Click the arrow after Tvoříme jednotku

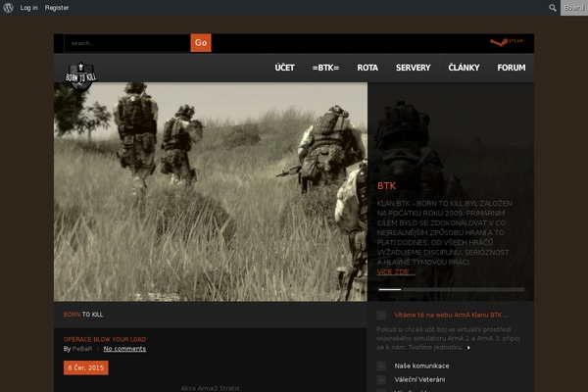468,348
